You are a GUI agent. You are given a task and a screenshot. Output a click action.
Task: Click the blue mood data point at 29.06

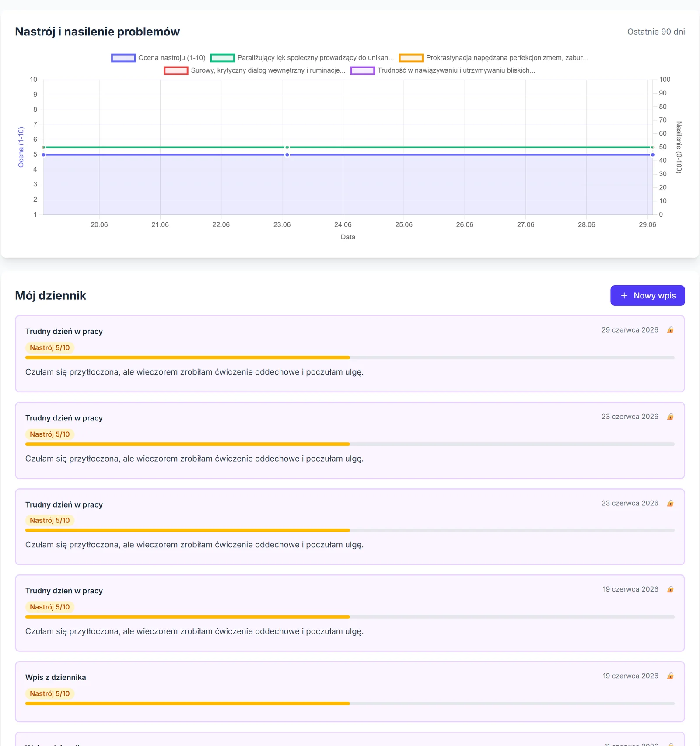point(653,155)
